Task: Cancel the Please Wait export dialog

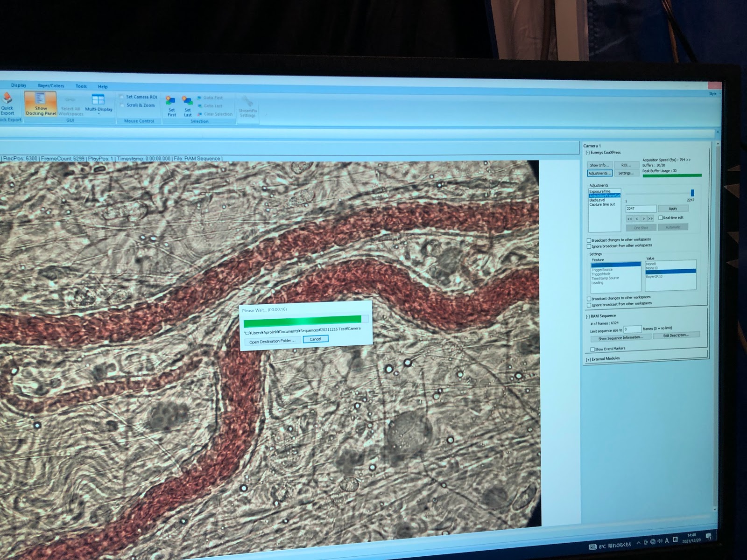Action: [x=315, y=339]
